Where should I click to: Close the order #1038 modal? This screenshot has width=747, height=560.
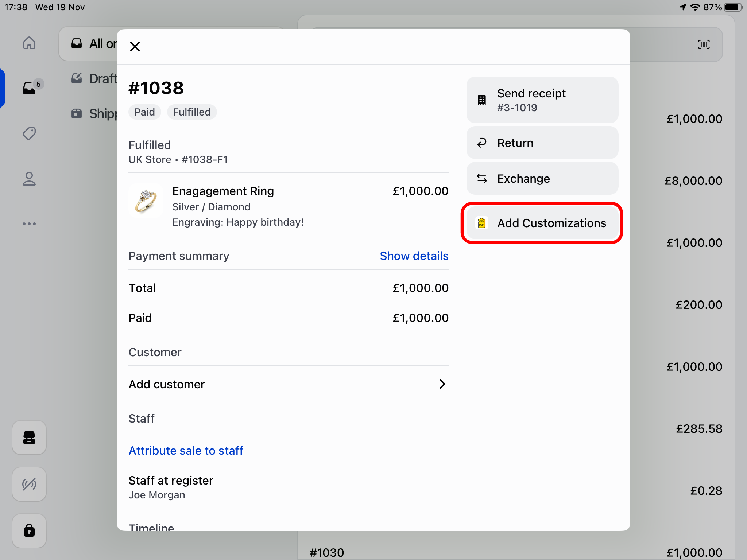(x=135, y=47)
